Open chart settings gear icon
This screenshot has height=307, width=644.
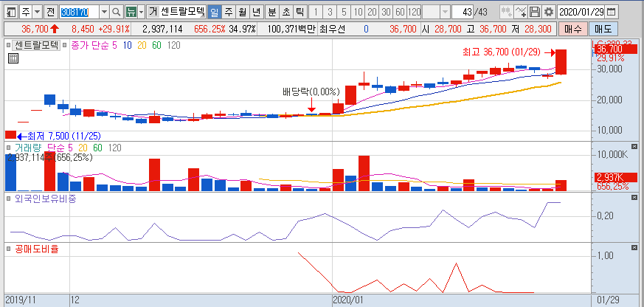click(x=549, y=12)
